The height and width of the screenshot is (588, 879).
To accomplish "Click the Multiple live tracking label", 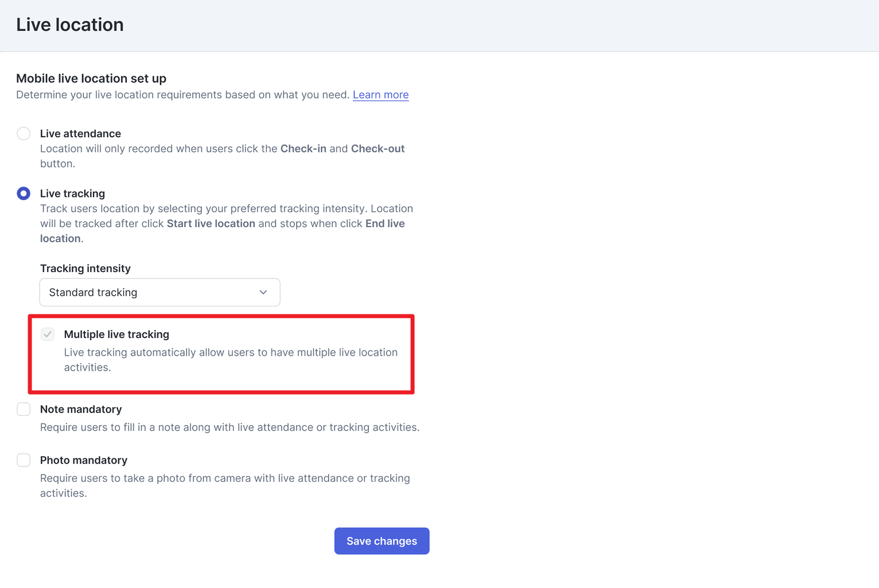I will pos(116,334).
